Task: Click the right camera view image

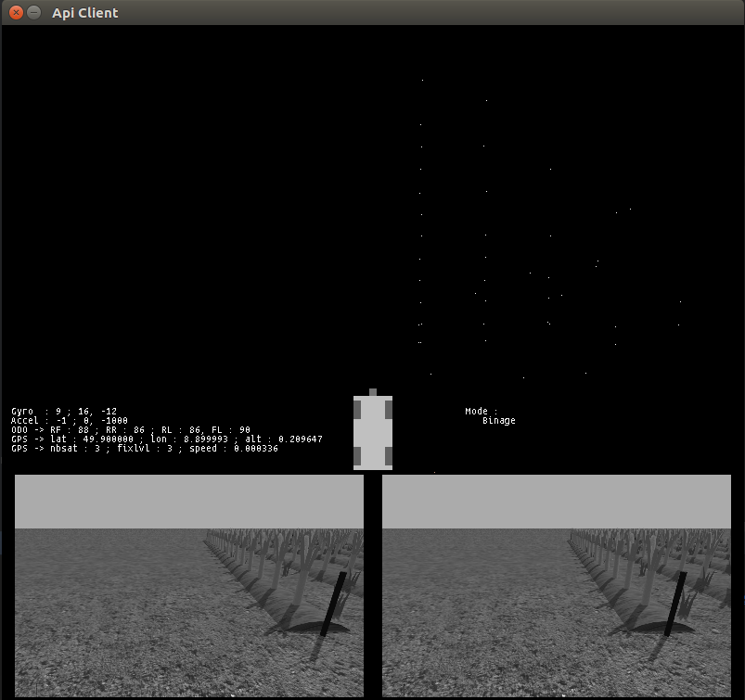Action: click(557, 586)
